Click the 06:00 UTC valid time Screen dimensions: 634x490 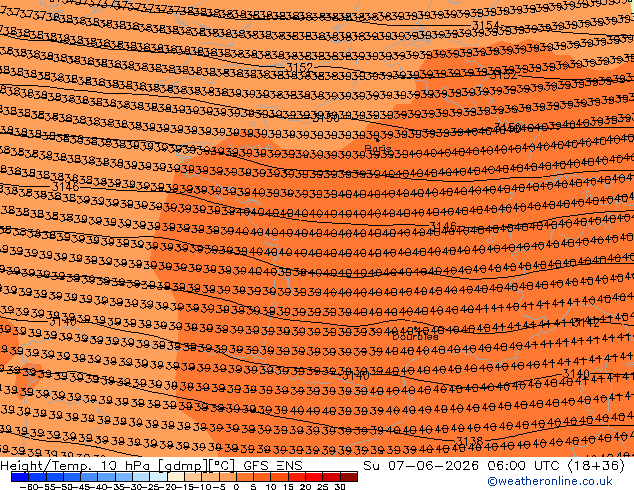pyautogui.click(x=524, y=465)
